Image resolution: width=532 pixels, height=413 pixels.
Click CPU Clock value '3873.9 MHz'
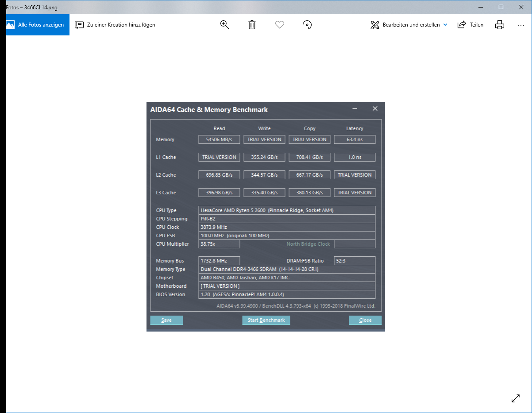[x=287, y=227]
